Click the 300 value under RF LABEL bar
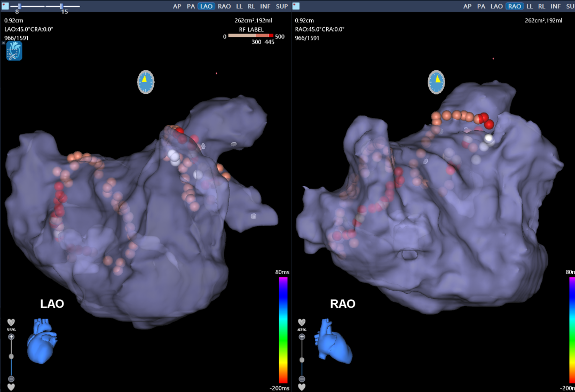This screenshot has width=575, height=392. (256, 42)
